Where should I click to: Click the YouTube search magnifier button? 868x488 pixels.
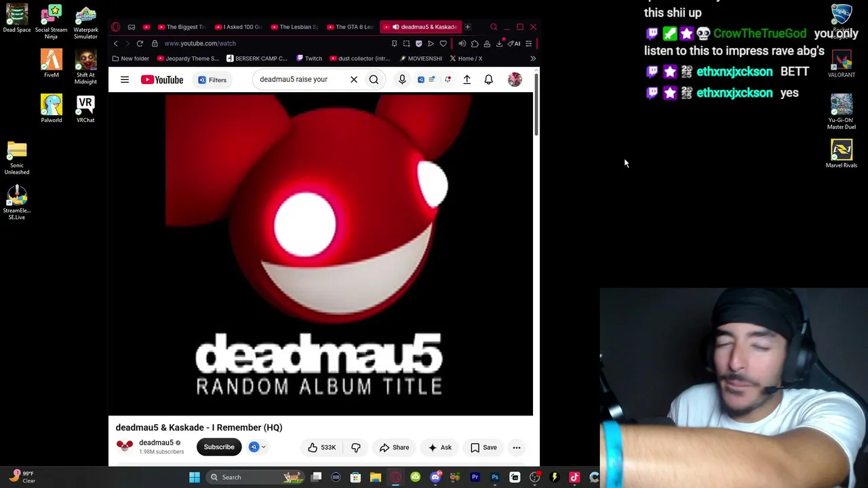click(374, 79)
